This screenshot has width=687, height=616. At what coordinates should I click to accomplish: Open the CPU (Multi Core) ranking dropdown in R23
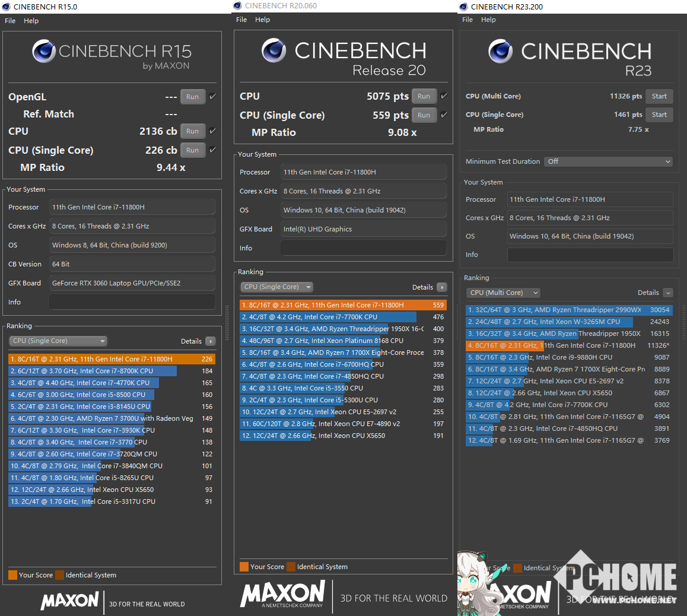pyautogui.click(x=503, y=293)
